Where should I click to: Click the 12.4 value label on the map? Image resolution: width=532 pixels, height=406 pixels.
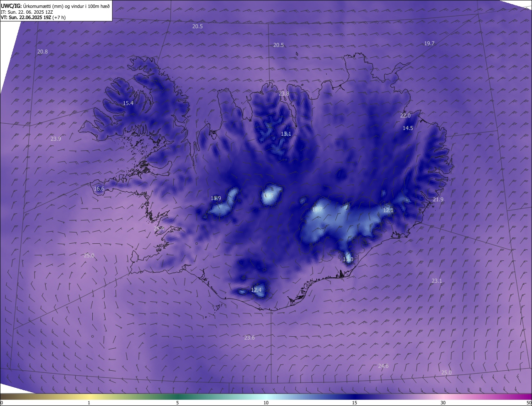[256, 290]
